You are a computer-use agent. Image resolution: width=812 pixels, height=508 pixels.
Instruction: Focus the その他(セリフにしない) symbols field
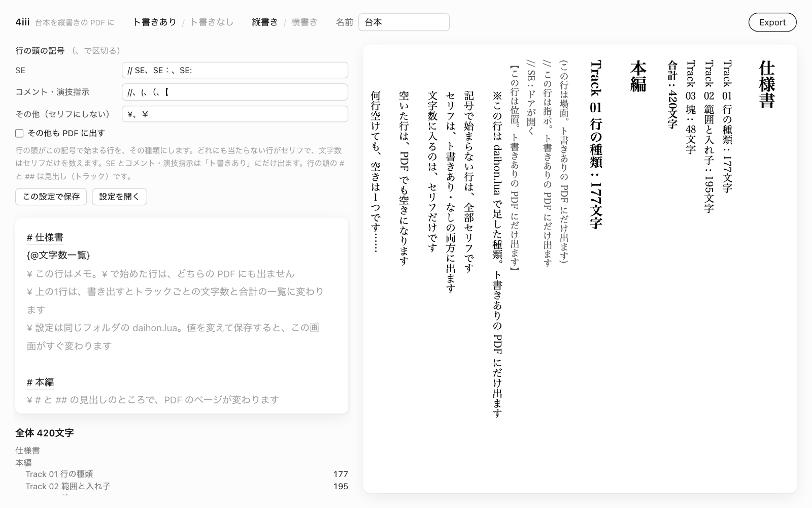pyautogui.click(x=235, y=114)
